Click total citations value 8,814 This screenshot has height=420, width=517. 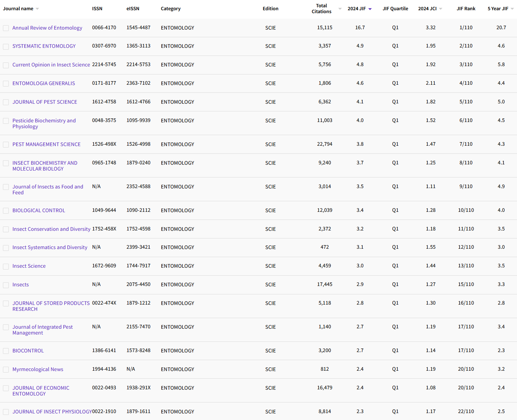[x=325, y=411]
